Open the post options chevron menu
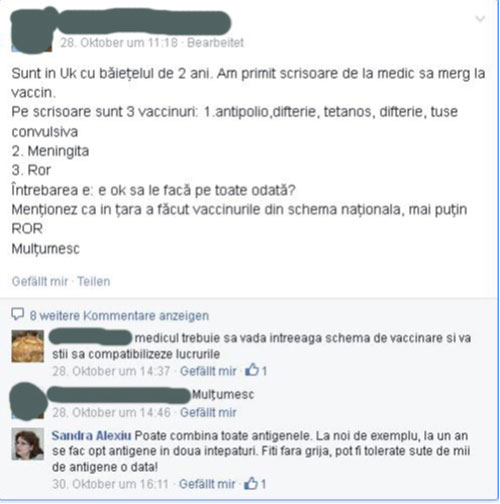This screenshot has height=504, width=500. (480, 19)
